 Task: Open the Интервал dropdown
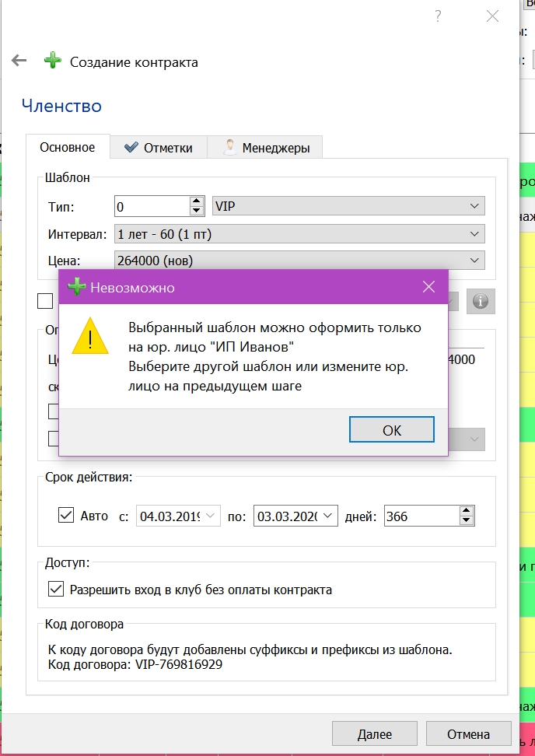(x=299, y=234)
